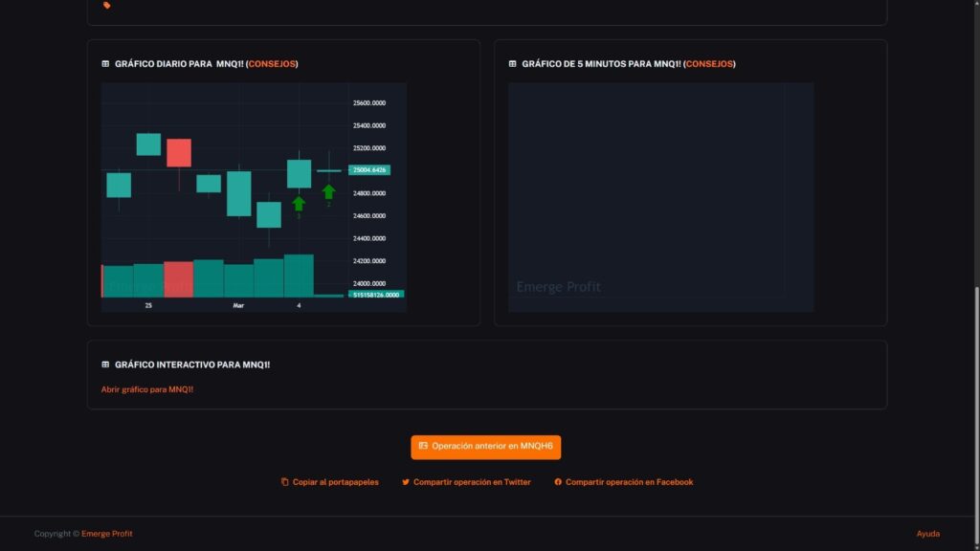Open the Ayuda link in footer
Viewport: 980px width, 551px height.
tap(927, 534)
